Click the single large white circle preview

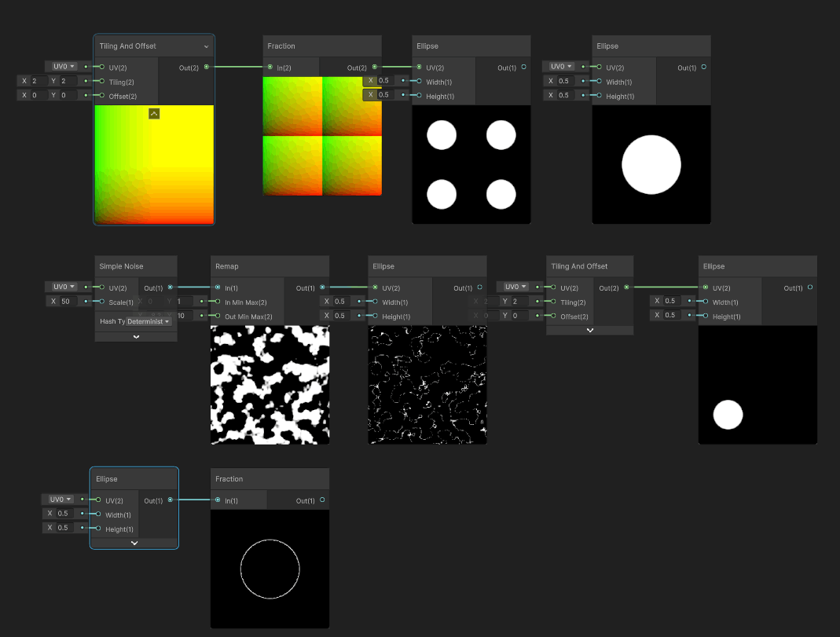coord(651,165)
